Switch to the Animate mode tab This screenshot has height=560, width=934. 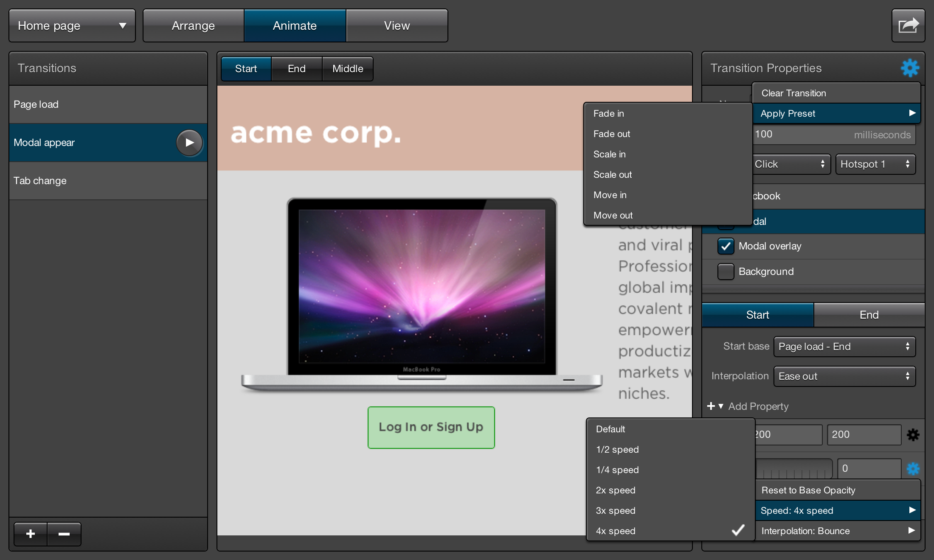(295, 25)
